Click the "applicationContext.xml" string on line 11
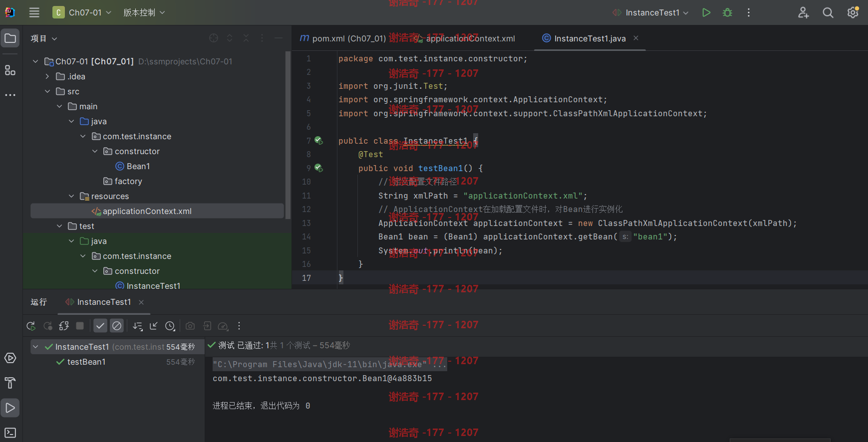 click(x=523, y=196)
